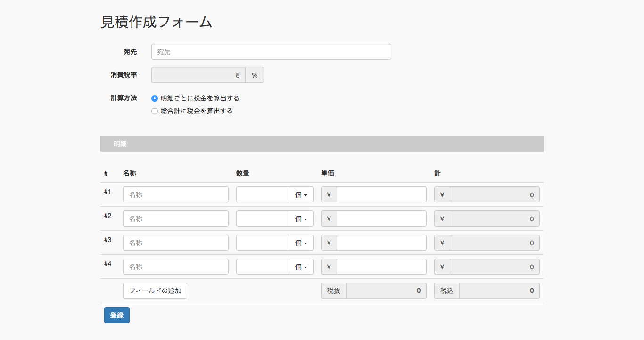Viewport: 644px width, 340px height.
Task: Click the 名称 field in row #2
Action: point(176,219)
